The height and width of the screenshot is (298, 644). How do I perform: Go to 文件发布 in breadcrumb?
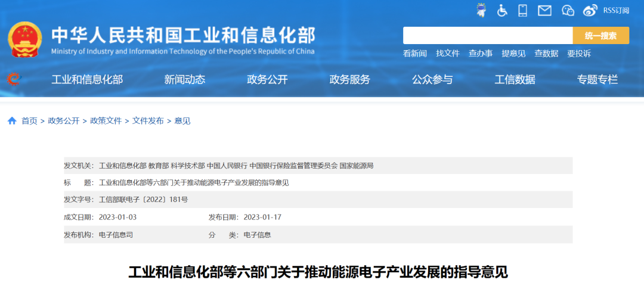pos(148,120)
